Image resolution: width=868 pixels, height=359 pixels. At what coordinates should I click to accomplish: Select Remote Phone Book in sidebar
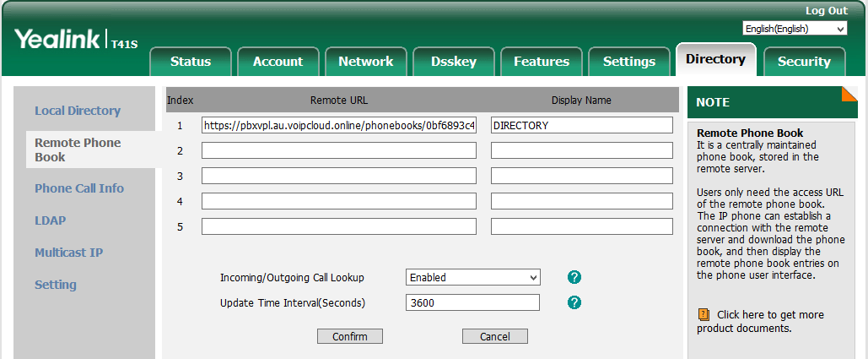tap(78, 150)
